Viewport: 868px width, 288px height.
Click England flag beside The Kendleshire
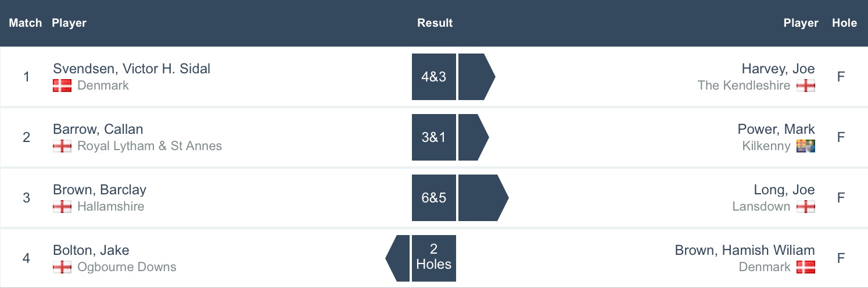click(806, 86)
